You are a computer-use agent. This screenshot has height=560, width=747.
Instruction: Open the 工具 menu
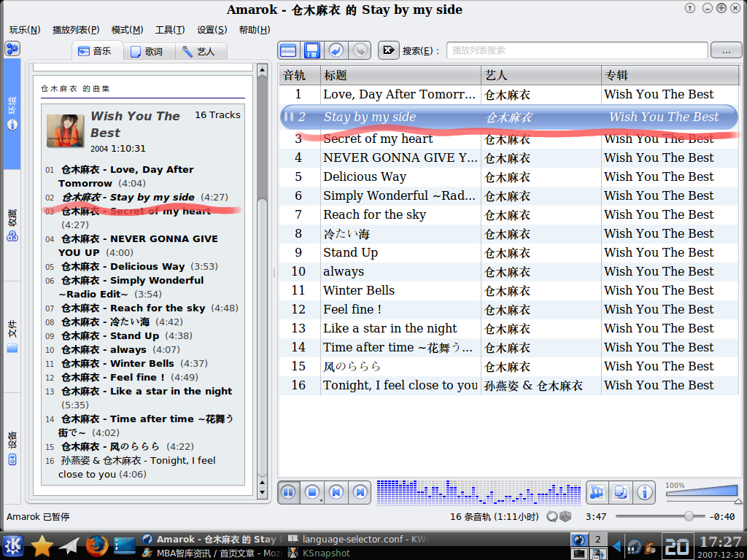coord(170,30)
